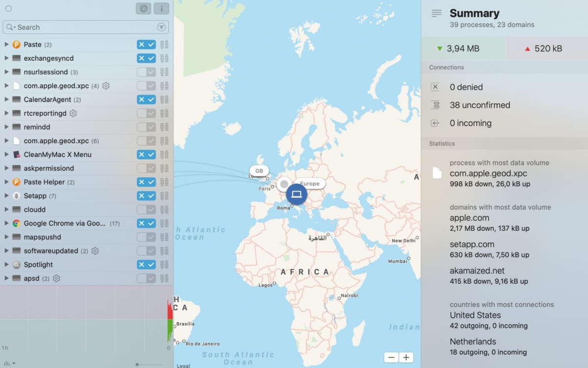Select the laptop location marker on the map
588x368 pixels.
coord(296,194)
